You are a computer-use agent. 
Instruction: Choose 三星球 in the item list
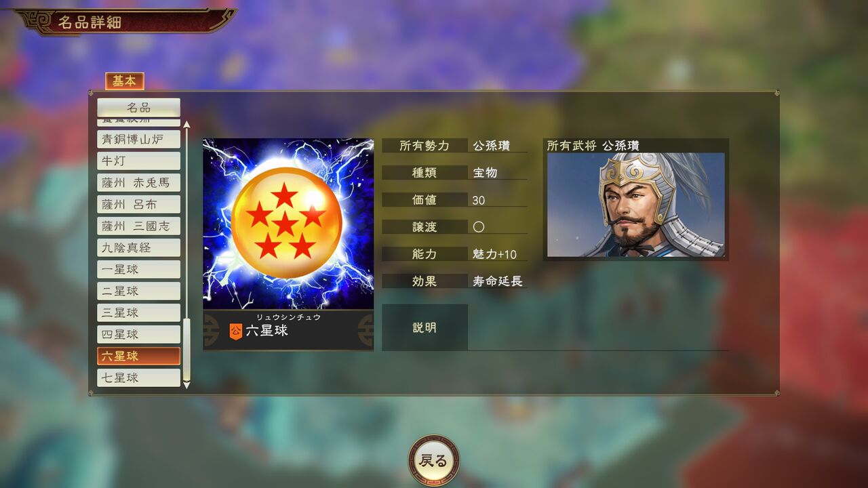coord(138,312)
